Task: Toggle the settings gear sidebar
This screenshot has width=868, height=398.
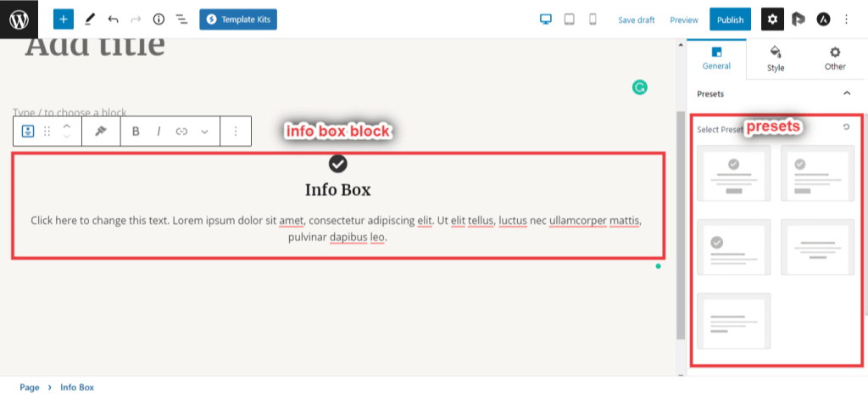Action: 772,19
